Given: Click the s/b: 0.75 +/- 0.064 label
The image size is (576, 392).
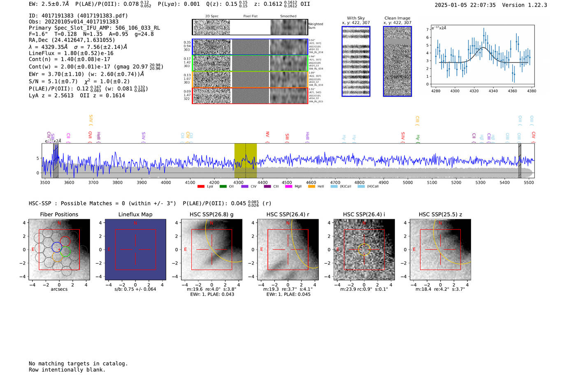Looking at the screenshot, I should [x=135, y=289].
